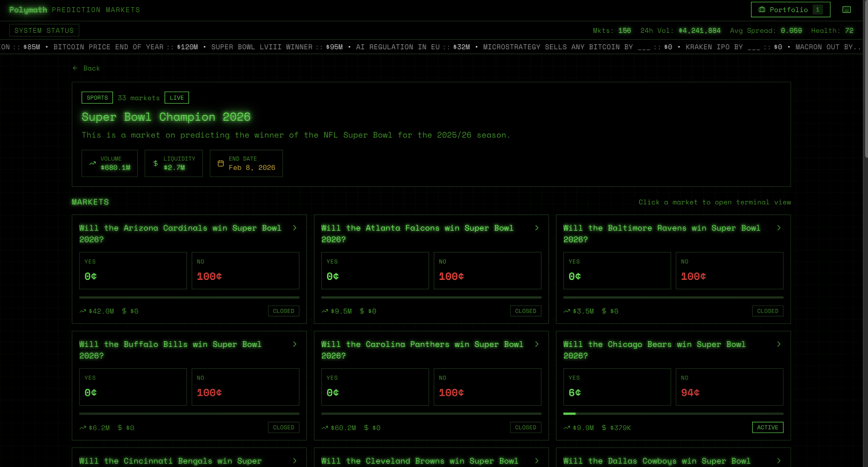
Task: Click dollar liquidity icon on Chicago Bears card
Action: pos(604,428)
